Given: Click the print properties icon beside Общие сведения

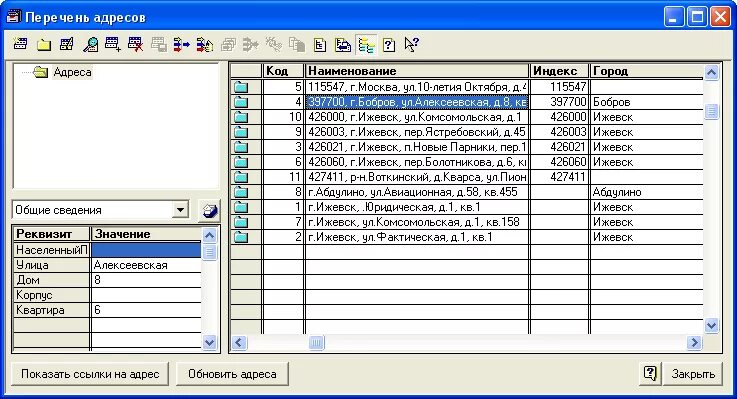Looking at the screenshot, I should [x=210, y=210].
